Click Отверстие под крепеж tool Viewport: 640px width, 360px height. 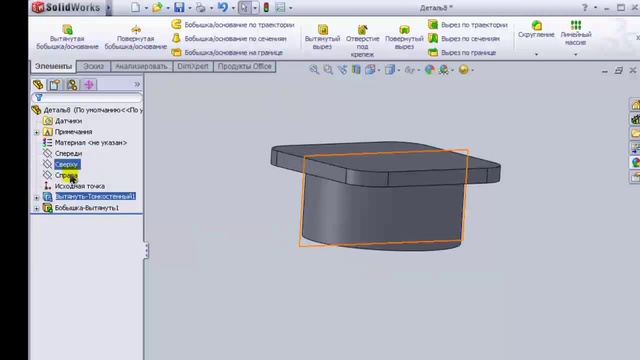pos(362,40)
